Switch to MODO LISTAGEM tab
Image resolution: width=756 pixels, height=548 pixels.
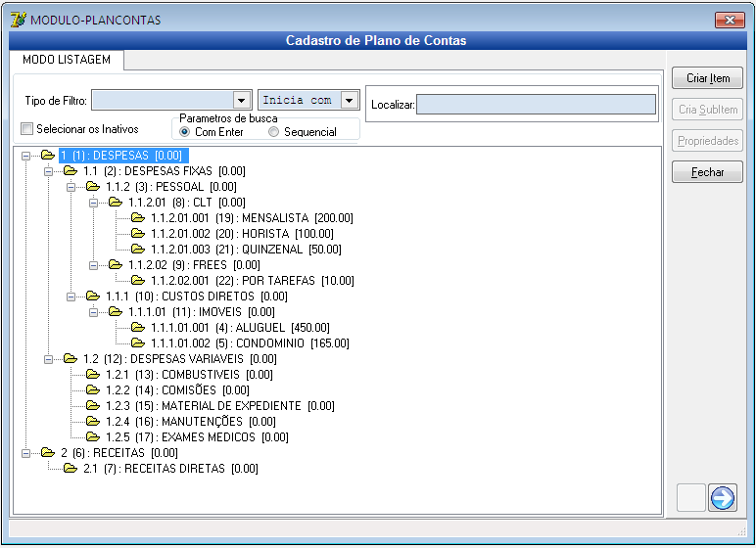[67, 60]
